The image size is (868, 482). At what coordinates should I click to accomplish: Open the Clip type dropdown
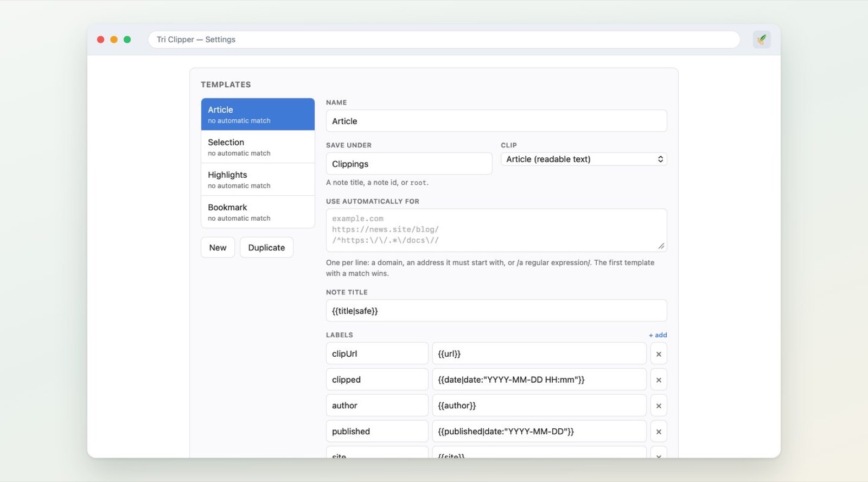pos(584,159)
